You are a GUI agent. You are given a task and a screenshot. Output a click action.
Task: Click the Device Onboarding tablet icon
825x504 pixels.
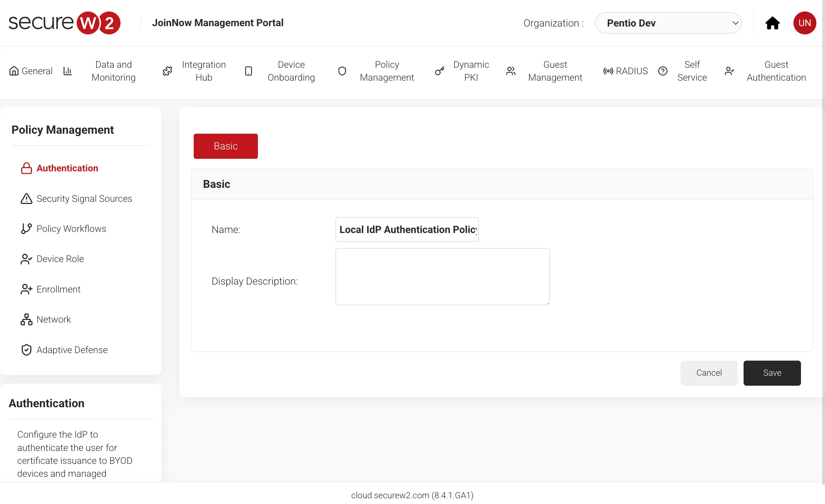coord(249,71)
